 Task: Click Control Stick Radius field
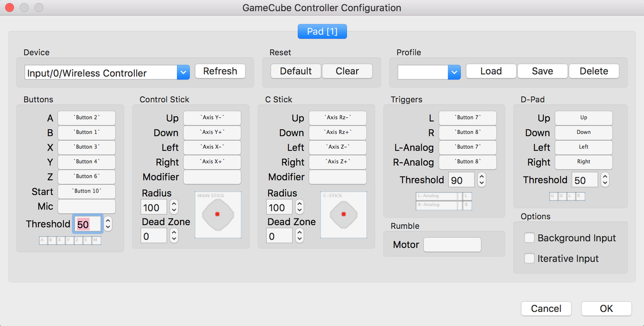pyautogui.click(x=154, y=207)
